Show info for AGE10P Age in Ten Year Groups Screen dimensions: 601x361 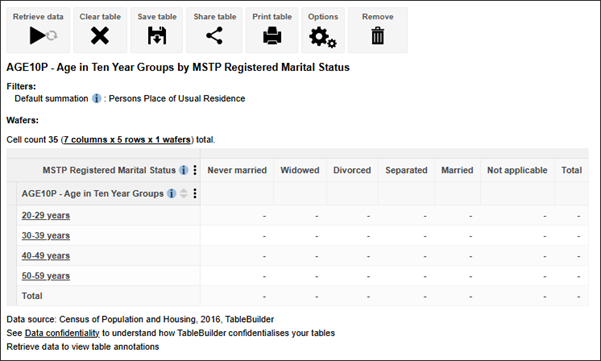(172, 194)
